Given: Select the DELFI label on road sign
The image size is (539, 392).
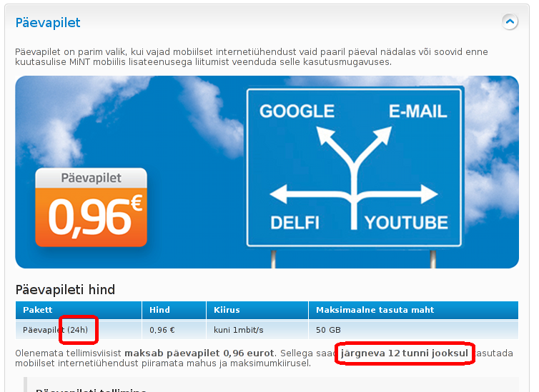Looking at the screenshot, I should [295, 223].
